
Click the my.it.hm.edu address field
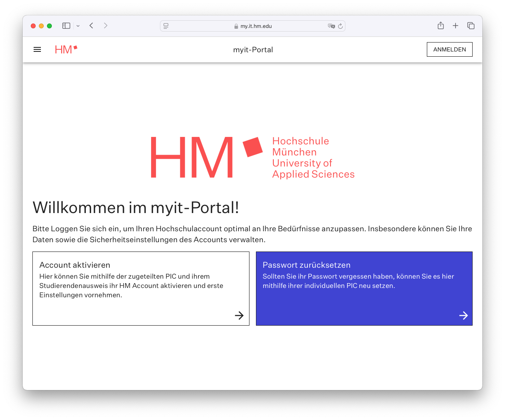point(256,26)
